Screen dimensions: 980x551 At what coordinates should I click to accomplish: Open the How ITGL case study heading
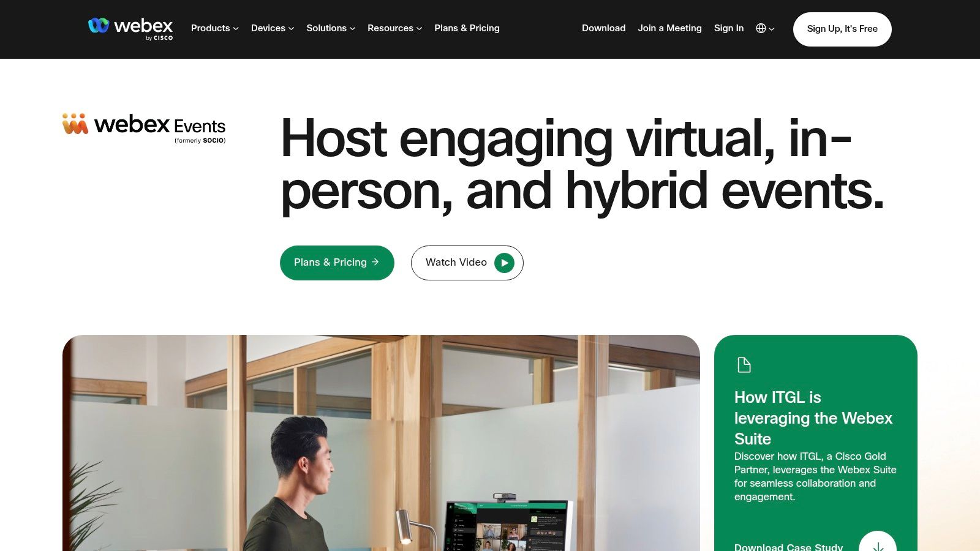[813, 418]
